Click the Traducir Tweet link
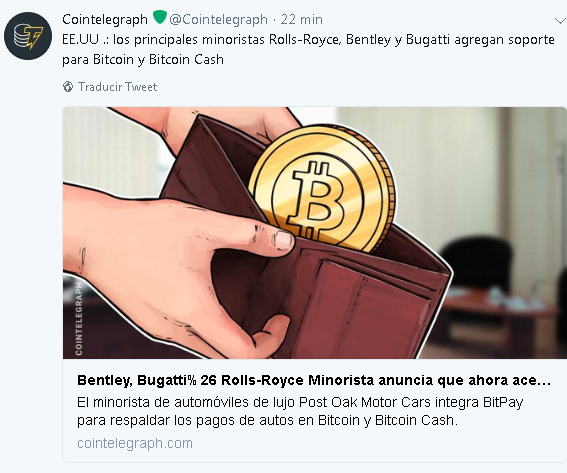The height and width of the screenshot is (473, 567). click(118, 87)
